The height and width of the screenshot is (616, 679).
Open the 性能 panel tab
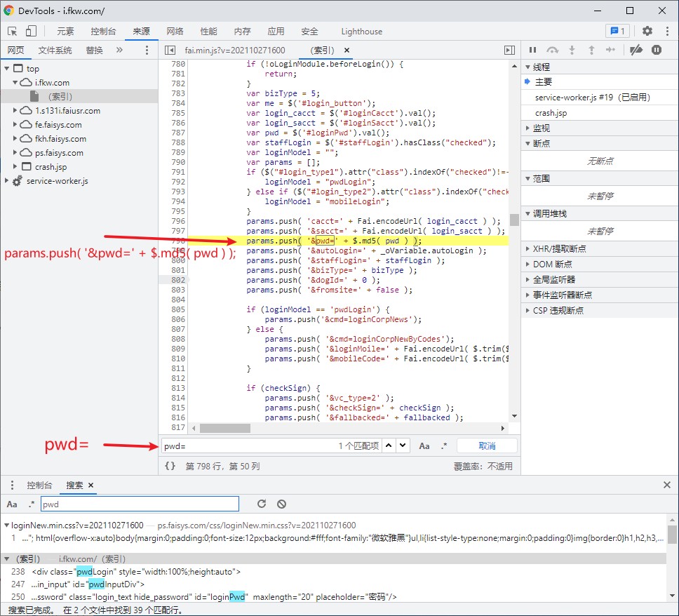[209, 31]
